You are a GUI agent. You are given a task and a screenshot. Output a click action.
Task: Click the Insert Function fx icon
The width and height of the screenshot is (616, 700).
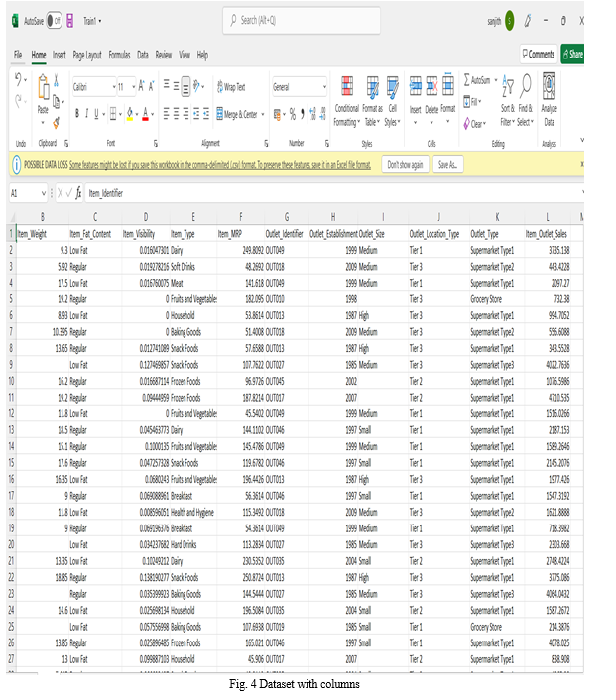(78, 193)
